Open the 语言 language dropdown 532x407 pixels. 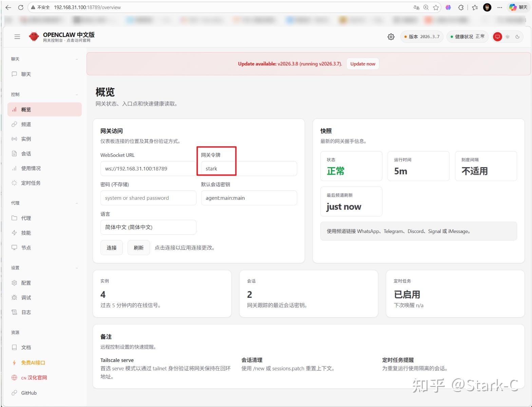(148, 227)
